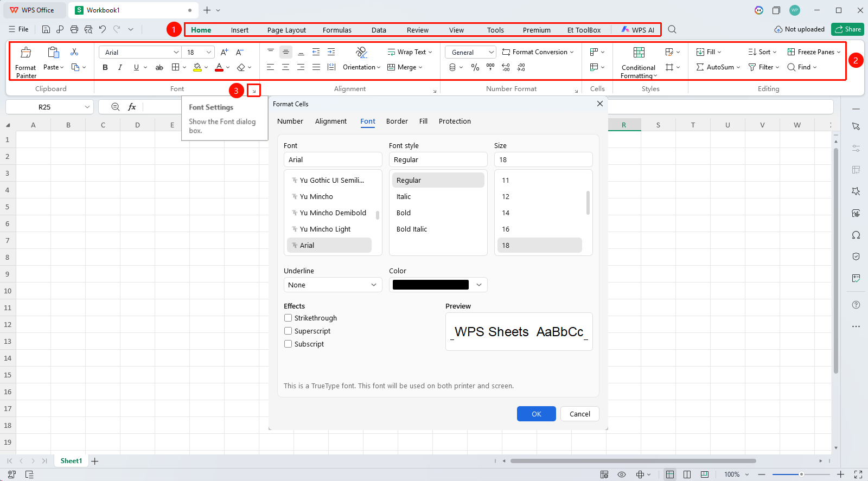This screenshot has width=868, height=481.
Task: Increase font size with the A+ icon
Action: (x=224, y=52)
